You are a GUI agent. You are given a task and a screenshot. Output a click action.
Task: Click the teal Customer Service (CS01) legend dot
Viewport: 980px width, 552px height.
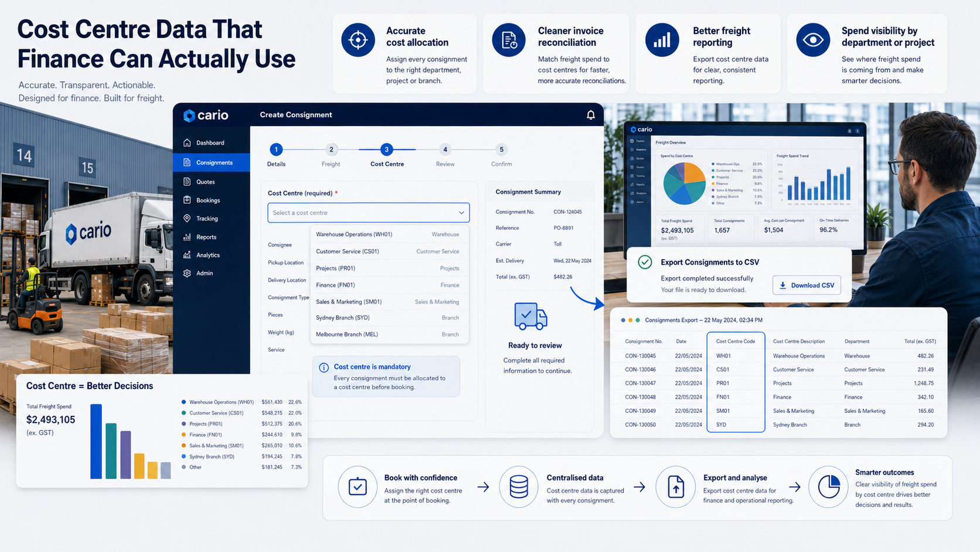coord(184,413)
